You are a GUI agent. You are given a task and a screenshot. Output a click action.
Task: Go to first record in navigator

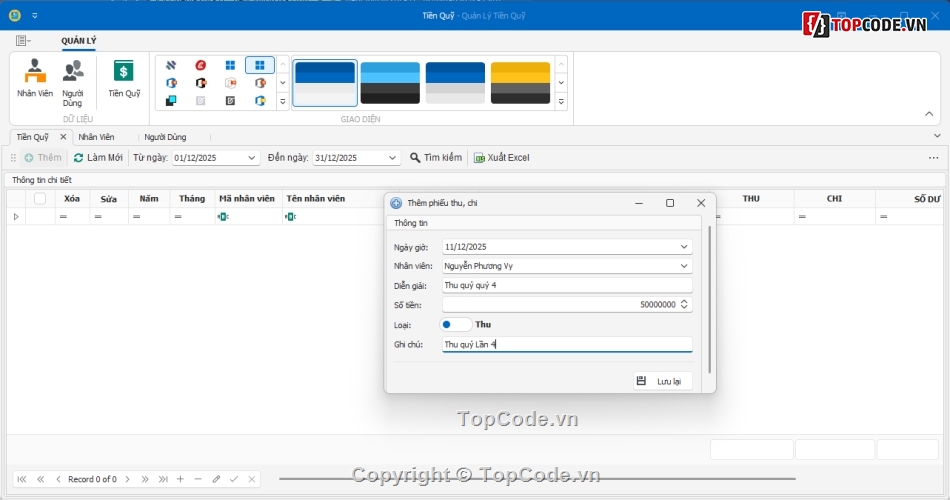pyautogui.click(x=22, y=479)
